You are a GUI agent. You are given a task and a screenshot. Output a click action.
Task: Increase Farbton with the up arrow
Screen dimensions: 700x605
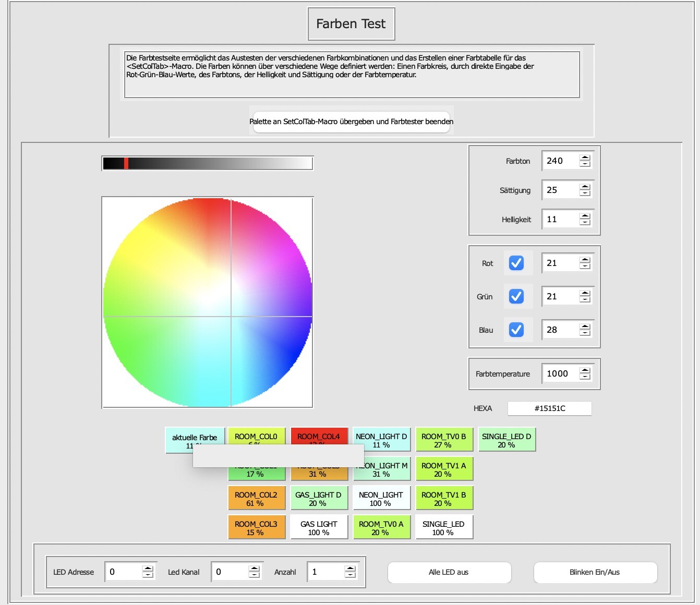click(585, 158)
